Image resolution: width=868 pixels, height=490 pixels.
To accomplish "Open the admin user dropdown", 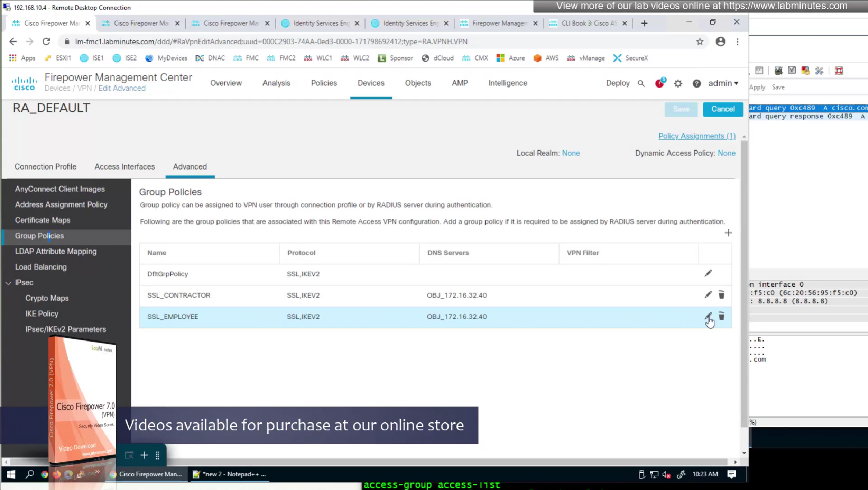I will [x=723, y=83].
